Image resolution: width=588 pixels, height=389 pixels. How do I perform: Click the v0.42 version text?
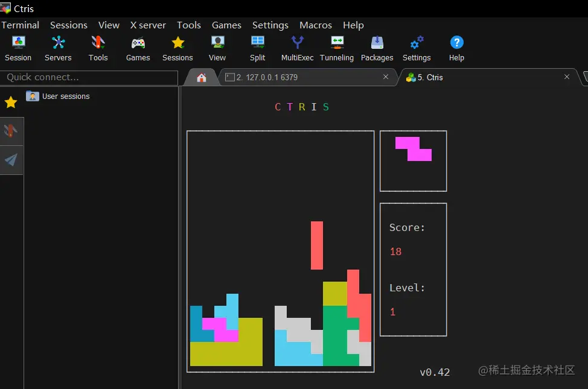coord(435,372)
